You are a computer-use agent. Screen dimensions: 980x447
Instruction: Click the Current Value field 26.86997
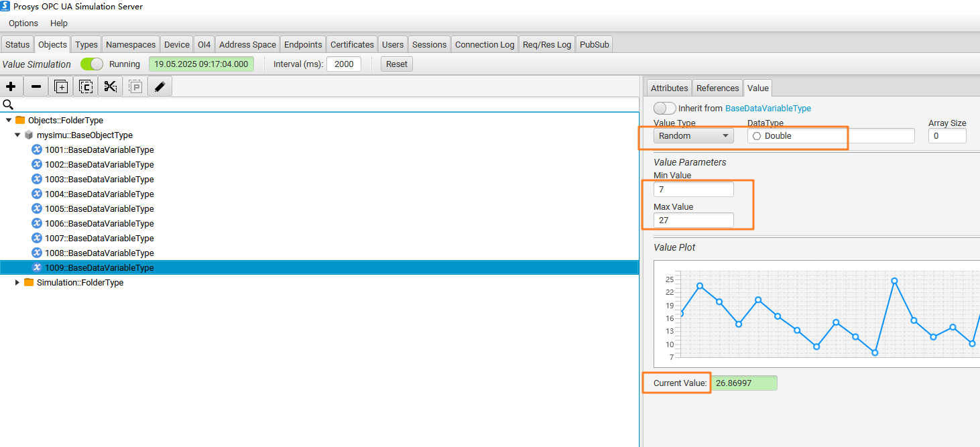click(744, 383)
